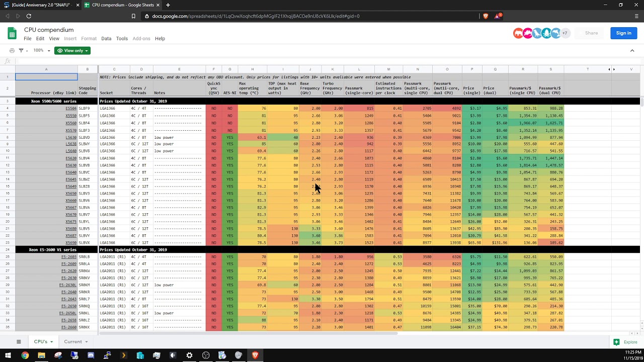Click the Brave Rewards triangle icon
This screenshot has height=362, width=644.
(x=498, y=16)
